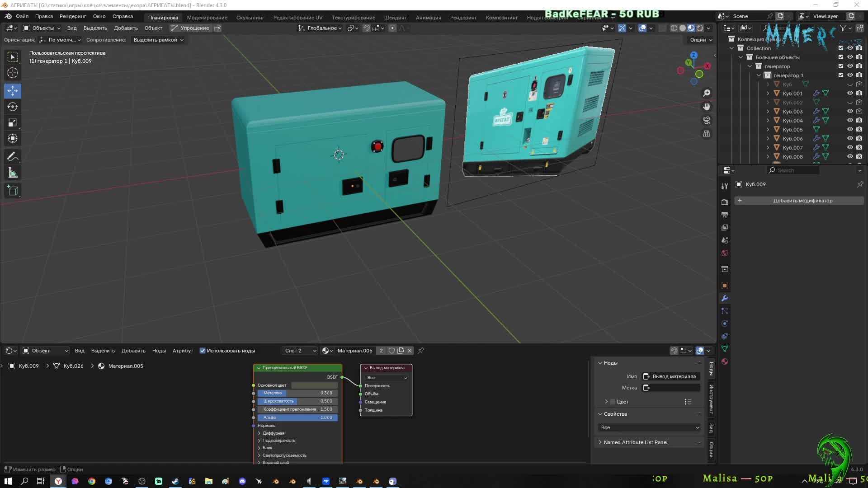Toggle генератор 1 collection exclude checkbox
This screenshot has height=488, width=868.
(841, 75)
